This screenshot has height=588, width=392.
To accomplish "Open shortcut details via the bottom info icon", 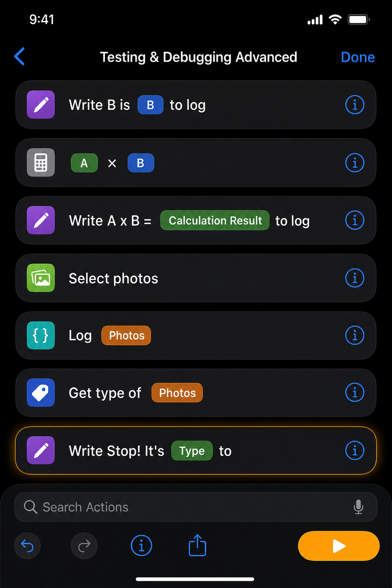I will click(x=141, y=546).
